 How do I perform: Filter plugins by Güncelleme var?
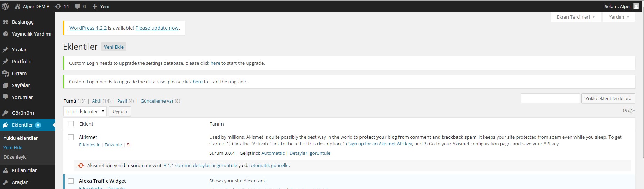pyautogui.click(x=157, y=101)
